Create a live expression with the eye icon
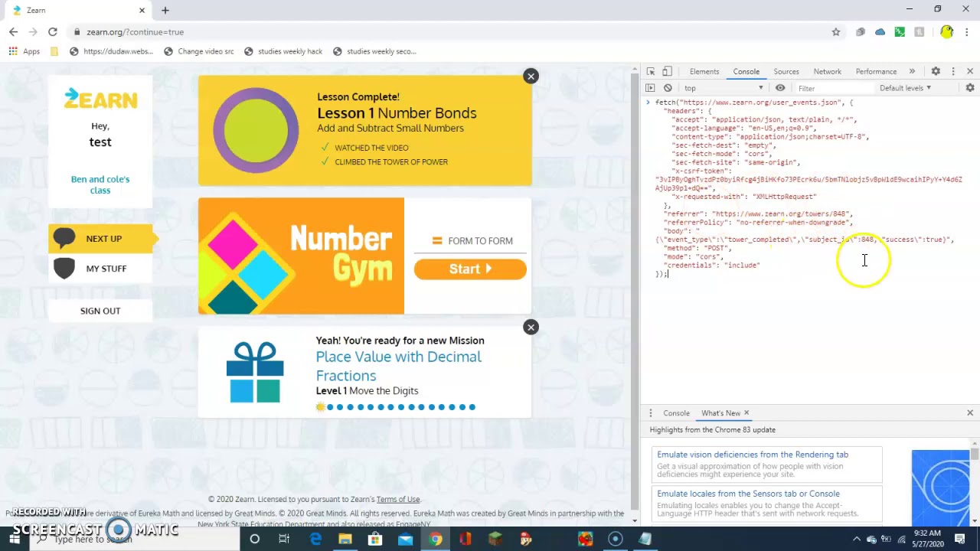 pos(780,88)
